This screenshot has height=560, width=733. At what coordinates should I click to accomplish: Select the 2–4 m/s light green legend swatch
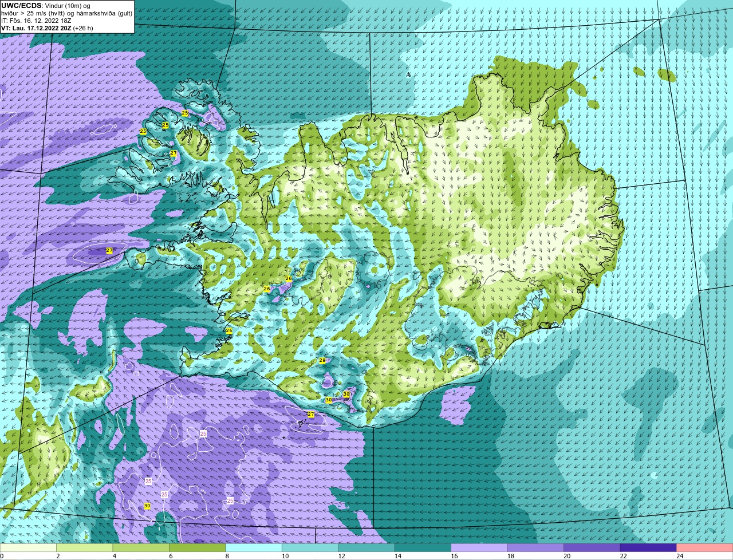[x=86, y=547]
